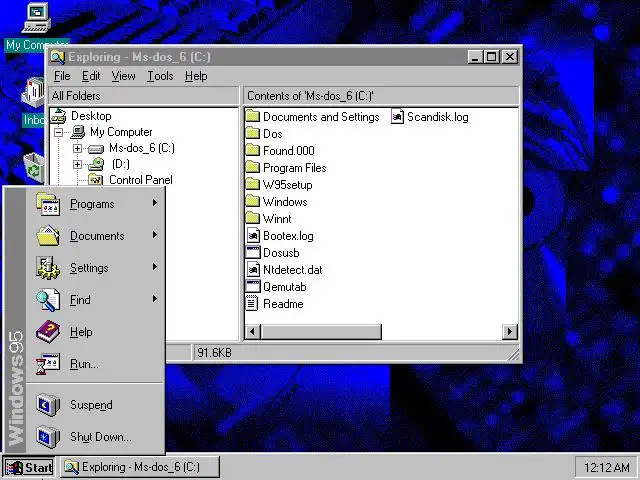The width and height of the screenshot is (640, 480).
Task: Open the View menu
Action: pos(124,76)
